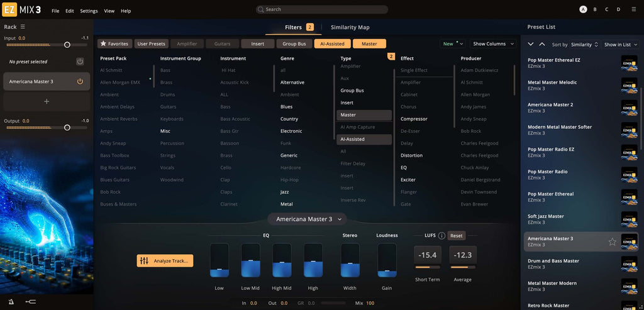
Task: Click the LUFS info icon
Action: coord(441,236)
